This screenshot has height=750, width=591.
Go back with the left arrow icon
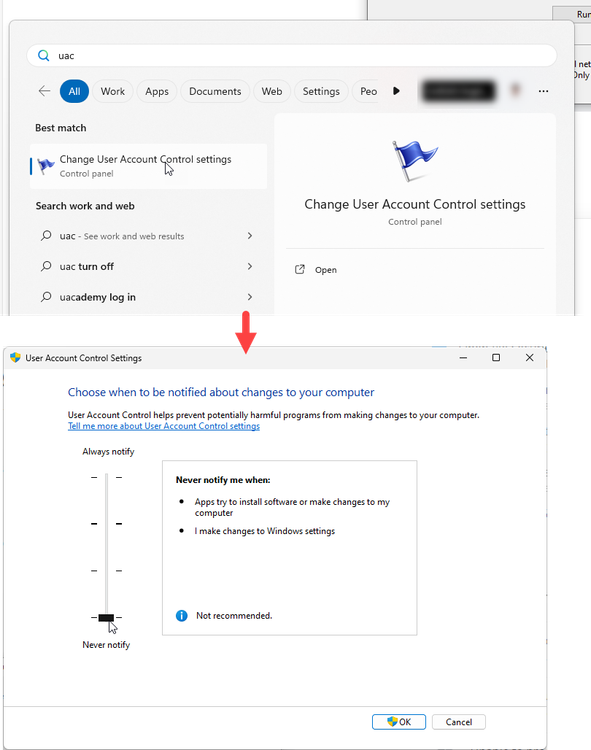[x=44, y=91]
